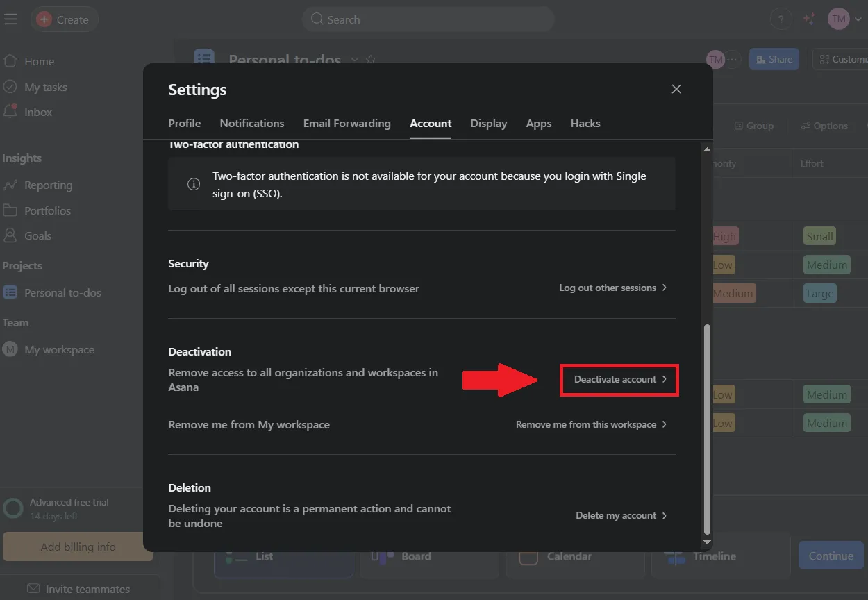Viewport: 868px width, 600px height.
Task: Click the settings scrollbar up arrow
Action: tap(707, 149)
